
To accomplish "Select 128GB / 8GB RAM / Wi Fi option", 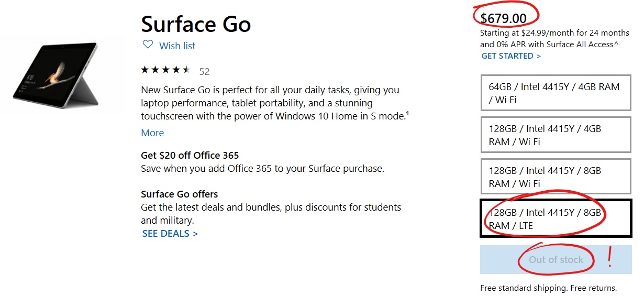I will (x=556, y=177).
